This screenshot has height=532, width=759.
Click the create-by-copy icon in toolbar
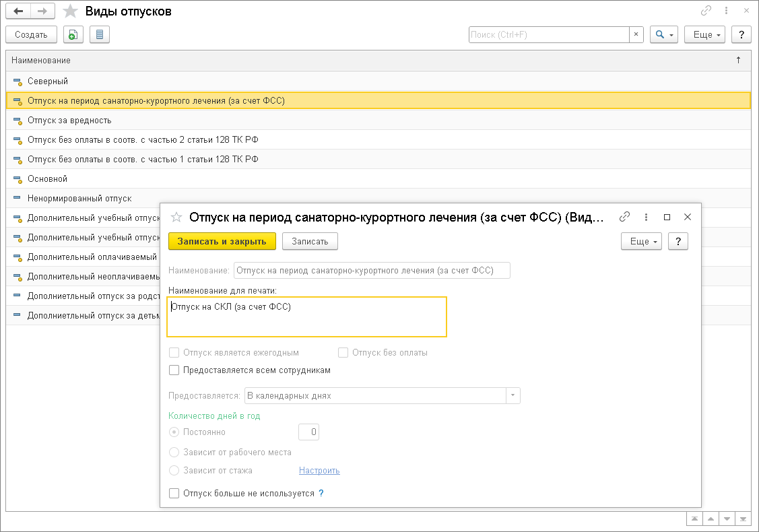73,34
